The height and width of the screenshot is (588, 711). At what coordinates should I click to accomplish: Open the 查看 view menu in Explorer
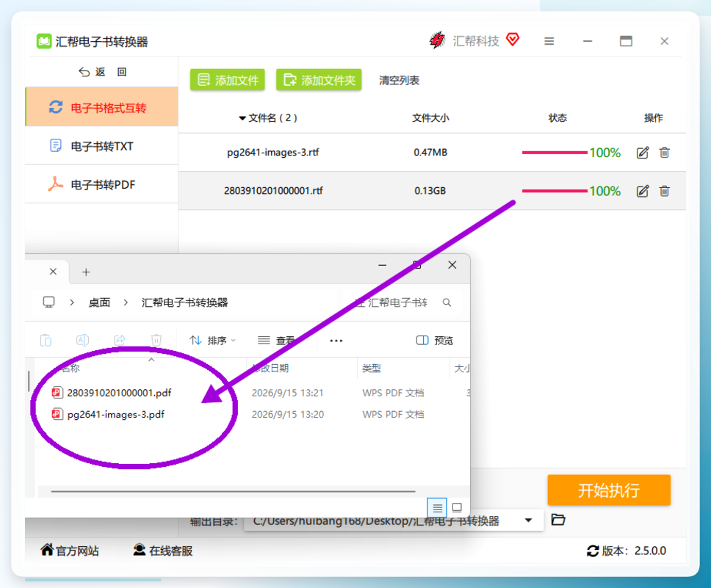click(x=277, y=340)
